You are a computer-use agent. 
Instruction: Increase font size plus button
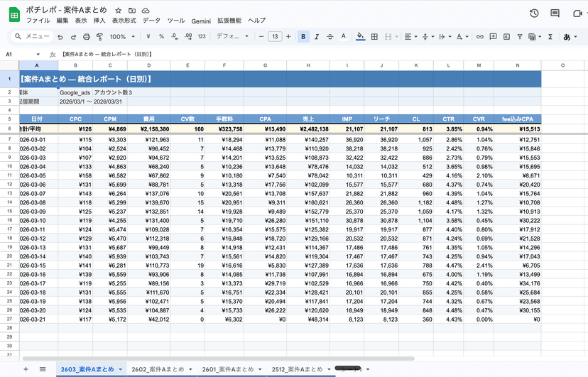pos(288,36)
